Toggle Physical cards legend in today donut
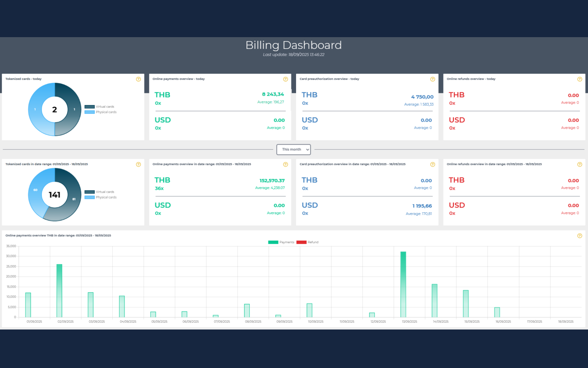 (x=100, y=112)
